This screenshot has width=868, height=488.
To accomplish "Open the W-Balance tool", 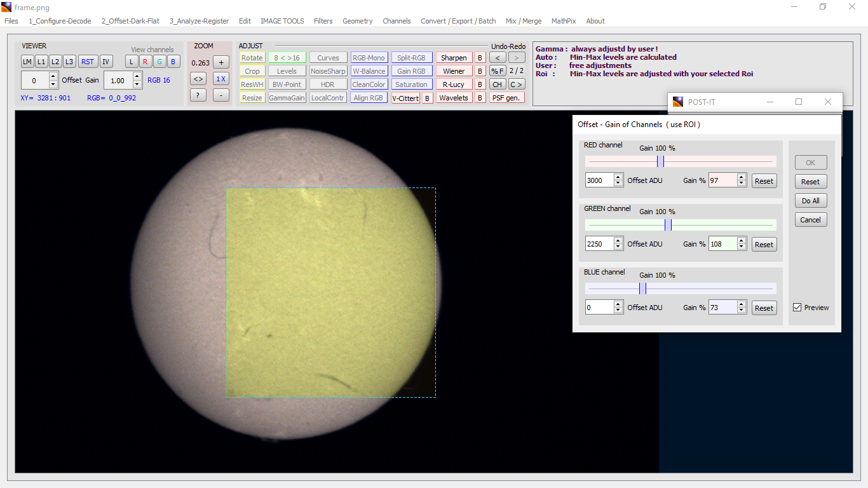I will pos(369,71).
